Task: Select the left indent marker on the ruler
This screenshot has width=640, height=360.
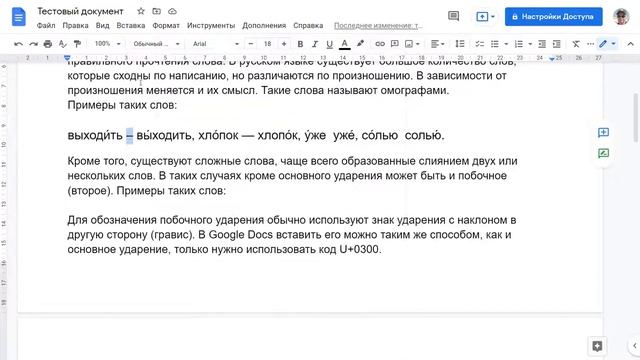Action: (x=67, y=58)
